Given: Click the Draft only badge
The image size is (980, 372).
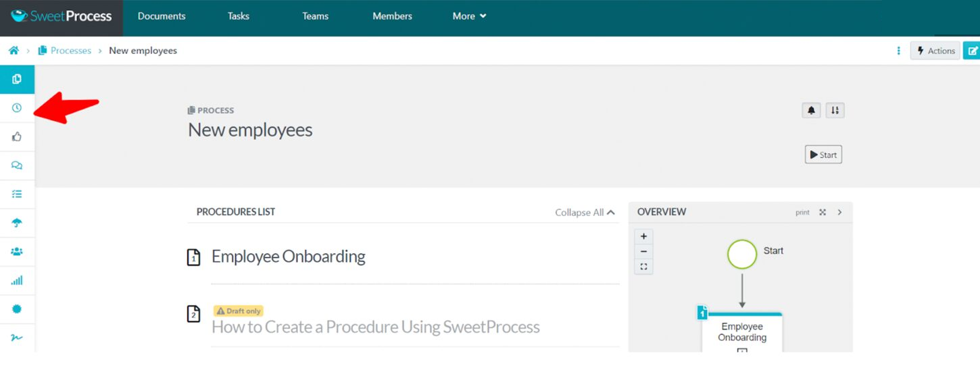Looking at the screenshot, I should [239, 311].
